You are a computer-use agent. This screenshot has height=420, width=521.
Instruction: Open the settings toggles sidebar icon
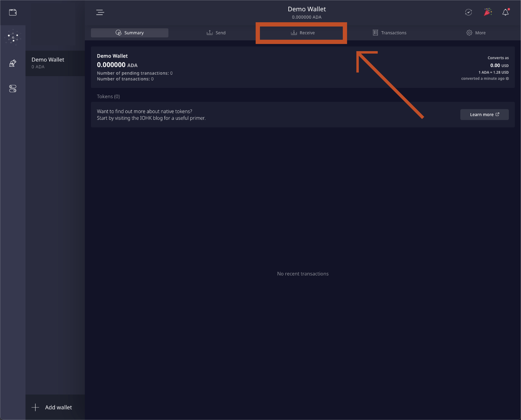click(13, 89)
